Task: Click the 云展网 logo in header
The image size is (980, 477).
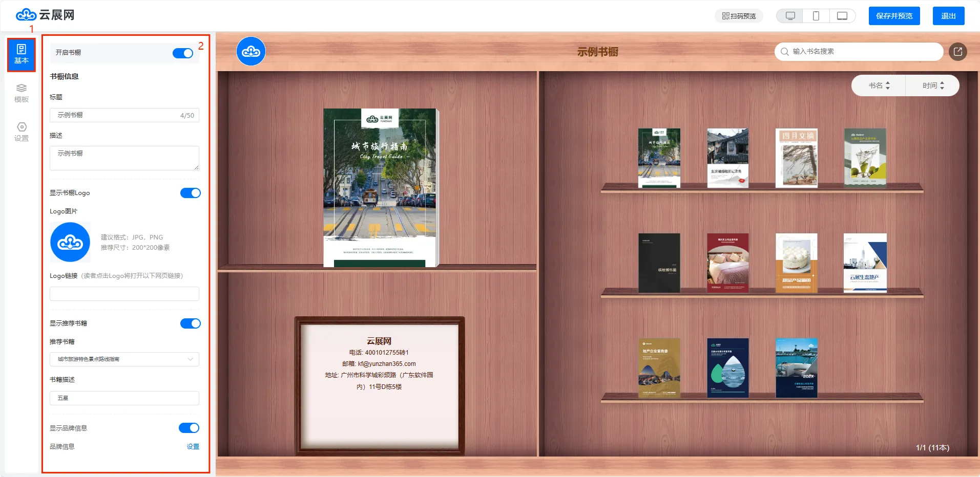Action: [46, 15]
